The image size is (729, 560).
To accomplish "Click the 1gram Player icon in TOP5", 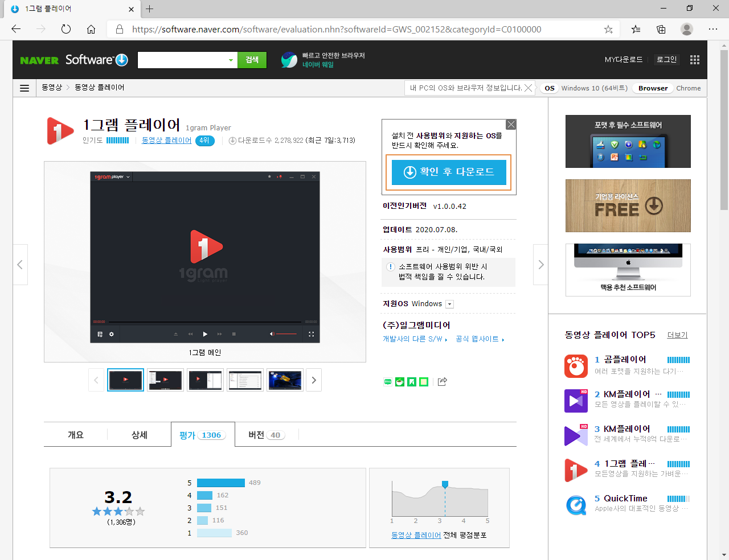I will (x=576, y=470).
